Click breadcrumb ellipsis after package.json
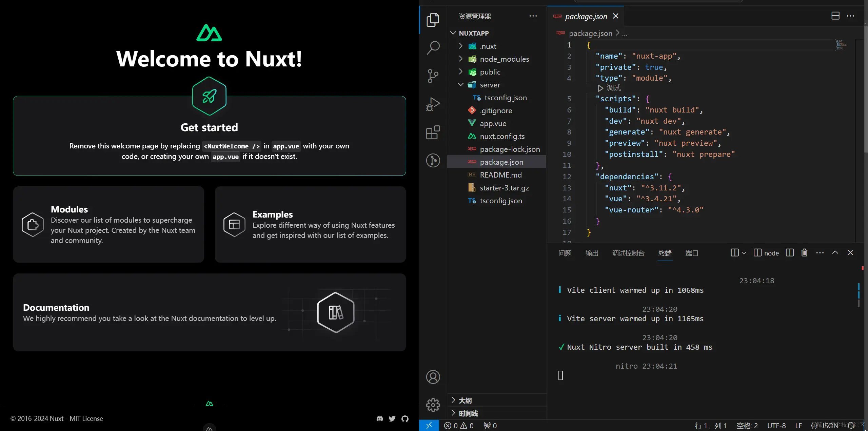The height and width of the screenshot is (431, 868). pos(625,34)
